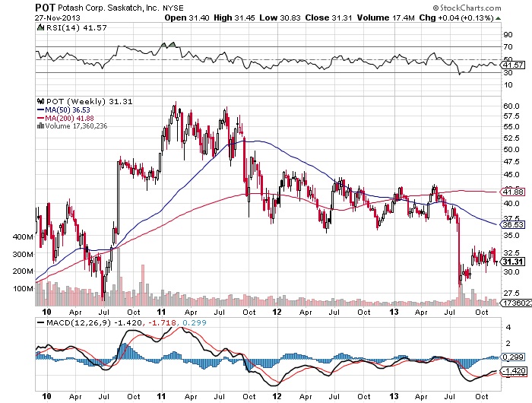Click the MA(50) 36.53 legend label

click(68, 110)
